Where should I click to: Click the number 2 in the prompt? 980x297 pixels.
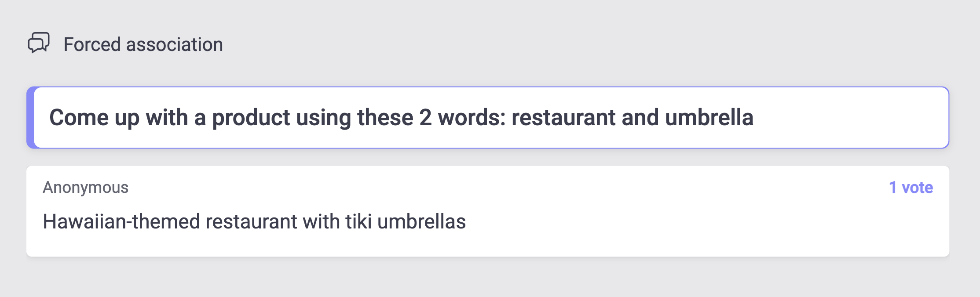tap(425, 117)
